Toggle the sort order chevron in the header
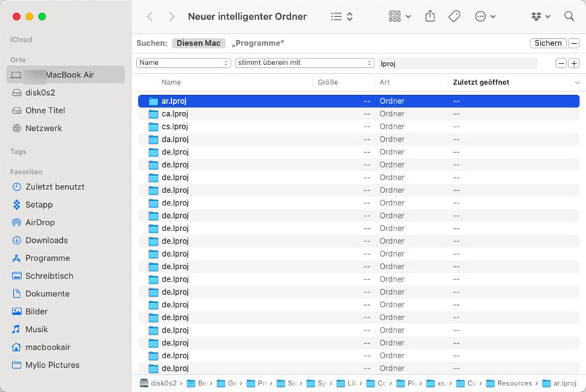The width and height of the screenshot is (586, 392). pyautogui.click(x=577, y=83)
